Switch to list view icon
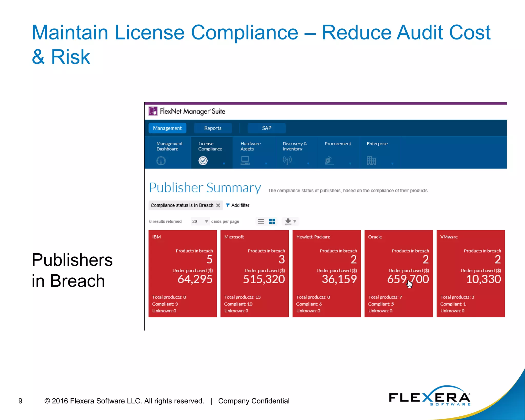The width and height of the screenshot is (525, 420). click(x=261, y=221)
